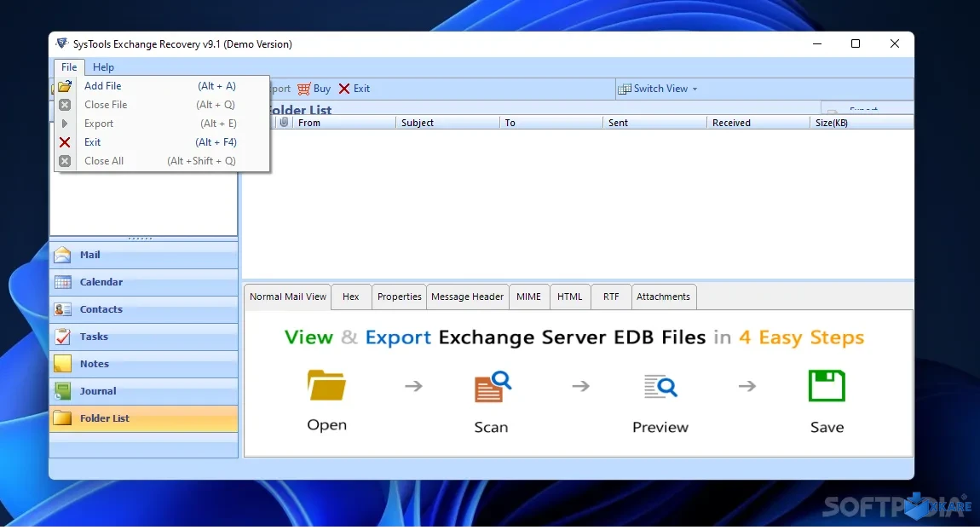Switch to the Properties tab
The image size is (980, 530).
400,297
